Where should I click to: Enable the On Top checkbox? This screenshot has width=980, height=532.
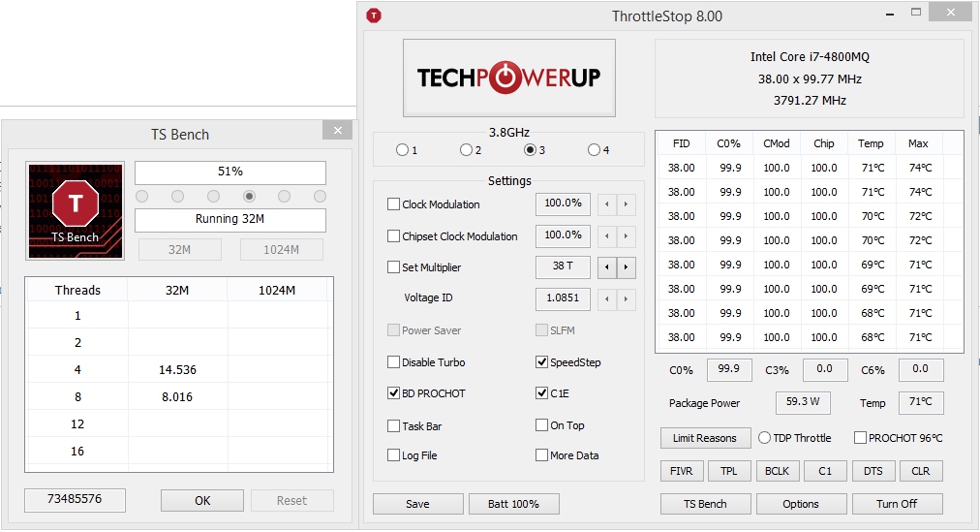(x=542, y=425)
